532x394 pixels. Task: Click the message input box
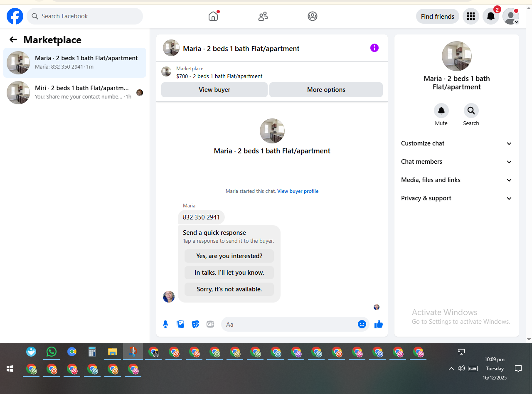290,324
